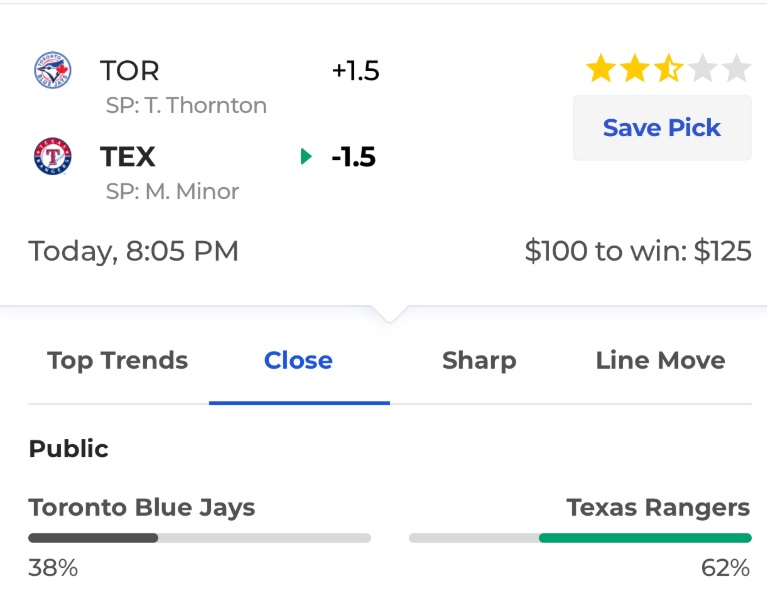Tap the TEX team name
This screenshot has height=596, width=767.
pyautogui.click(x=128, y=157)
